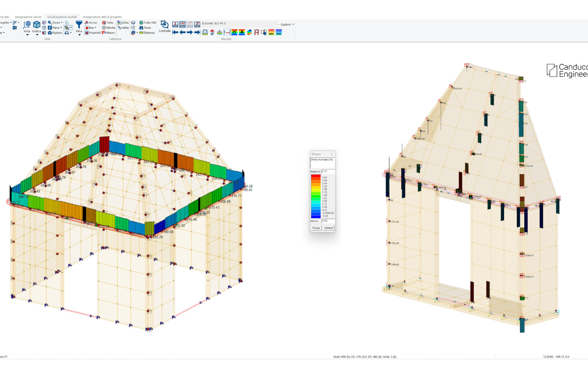
Task: Click the Massimo value input field
Action: [x=328, y=171]
